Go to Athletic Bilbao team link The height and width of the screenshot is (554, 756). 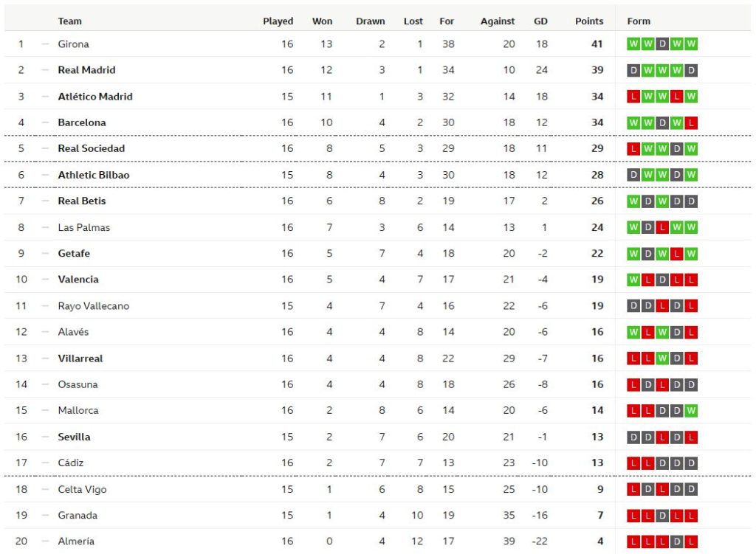click(94, 175)
